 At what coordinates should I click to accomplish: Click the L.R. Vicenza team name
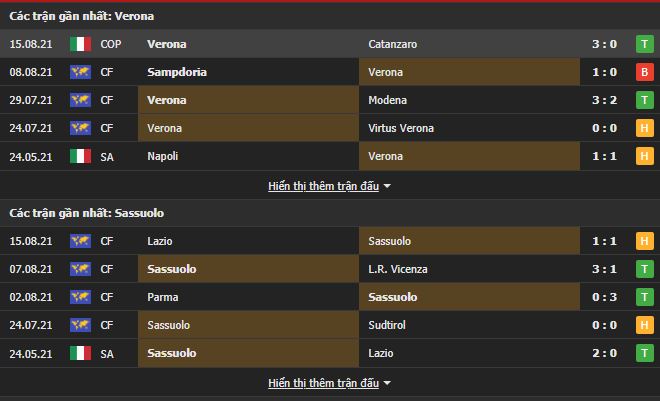tap(398, 269)
